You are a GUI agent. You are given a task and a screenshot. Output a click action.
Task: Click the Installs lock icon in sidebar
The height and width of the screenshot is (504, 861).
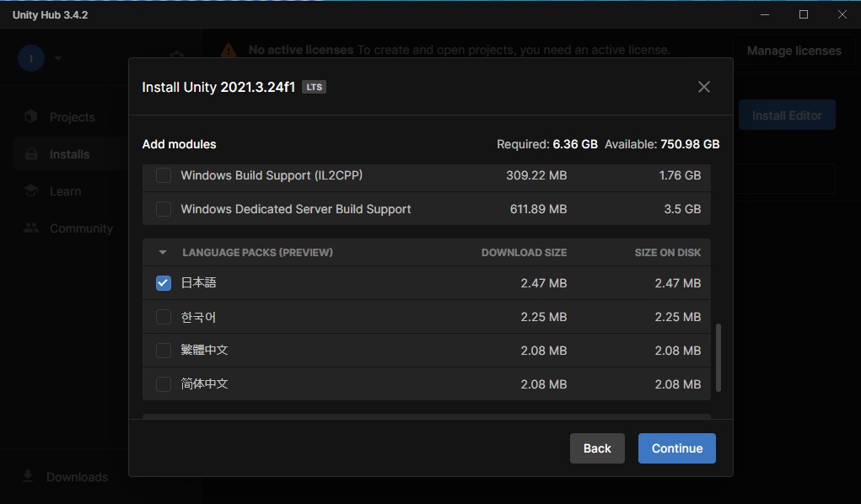coord(31,154)
